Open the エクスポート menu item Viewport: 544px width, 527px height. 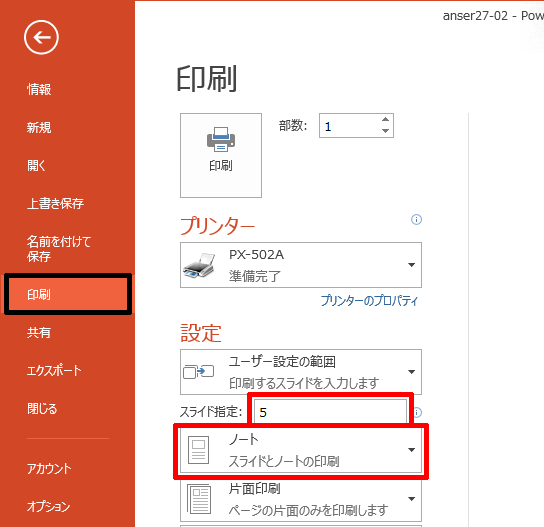coord(54,371)
